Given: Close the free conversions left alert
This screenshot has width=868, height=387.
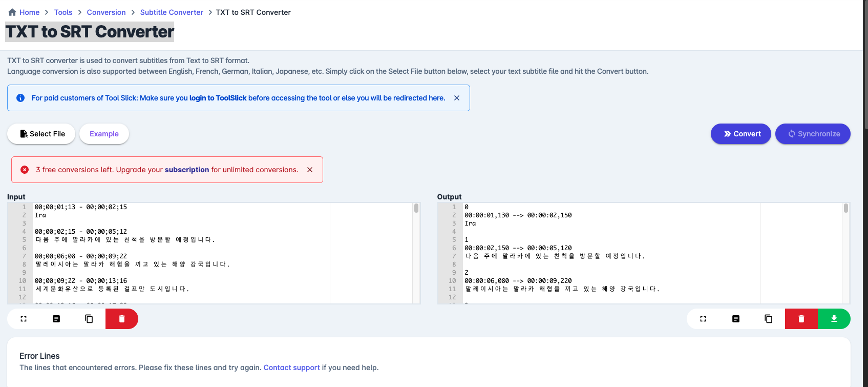Looking at the screenshot, I should (x=310, y=170).
